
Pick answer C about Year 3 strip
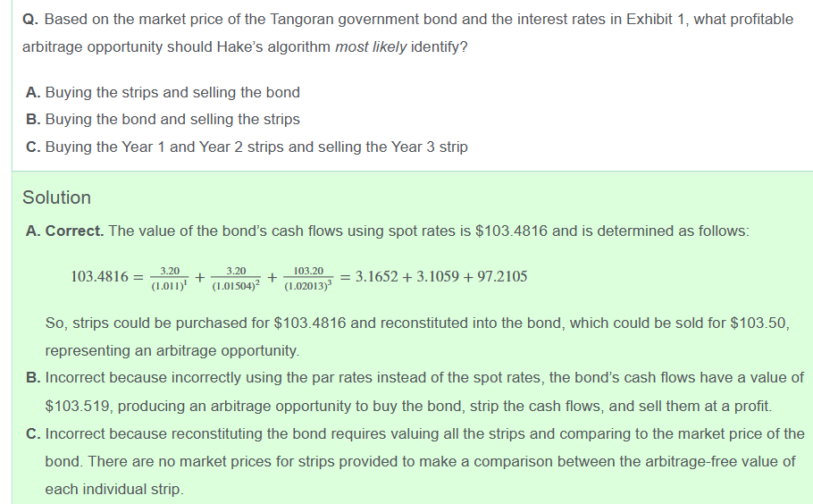pos(246,147)
